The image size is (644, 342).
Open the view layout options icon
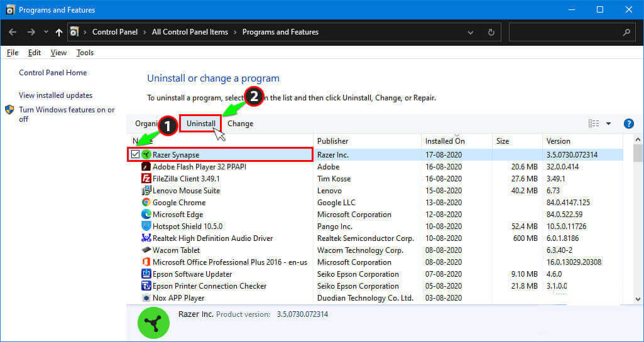coord(594,124)
